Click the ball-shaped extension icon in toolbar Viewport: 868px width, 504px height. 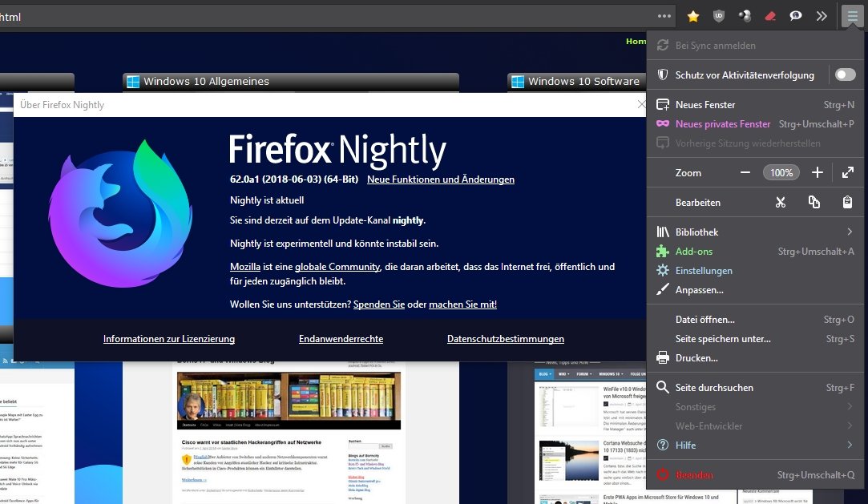[x=745, y=16]
